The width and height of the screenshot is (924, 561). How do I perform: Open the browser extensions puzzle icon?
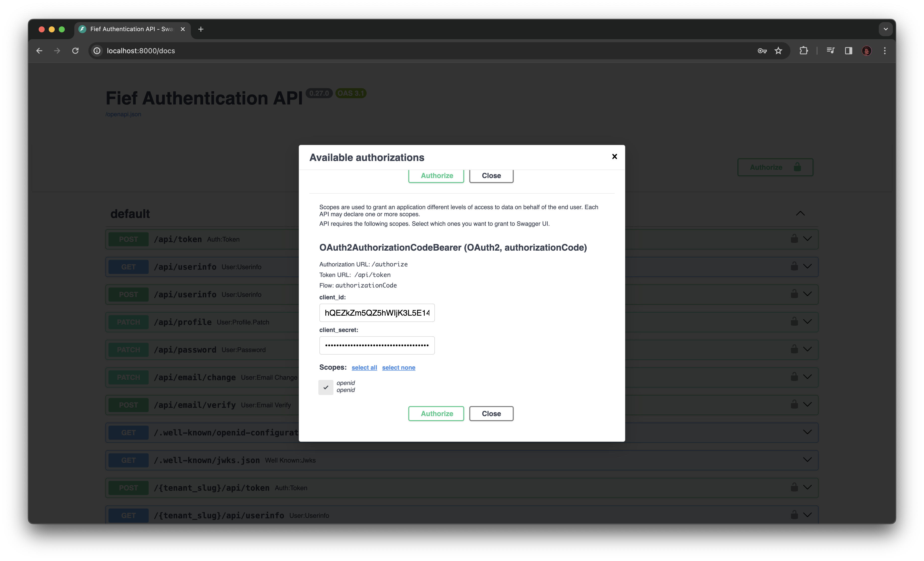coord(804,51)
